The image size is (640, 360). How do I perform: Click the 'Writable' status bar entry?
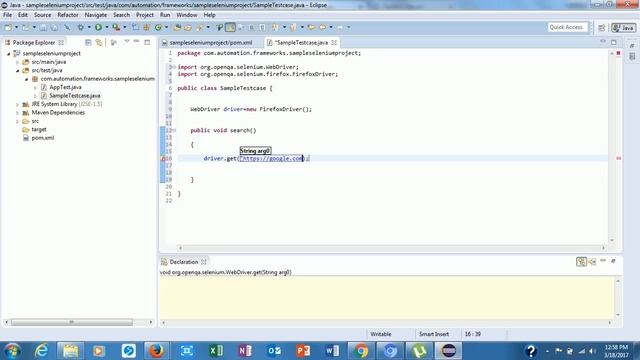pos(380,334)
